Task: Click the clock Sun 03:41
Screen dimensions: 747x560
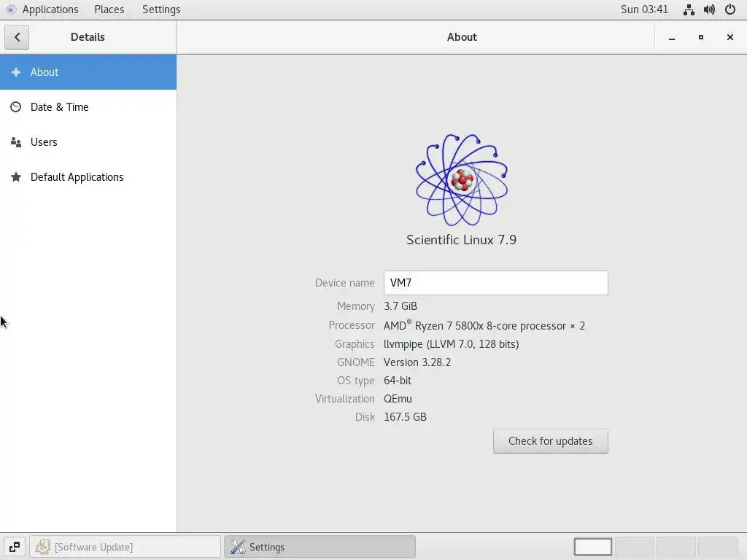Action: point(644,9)
